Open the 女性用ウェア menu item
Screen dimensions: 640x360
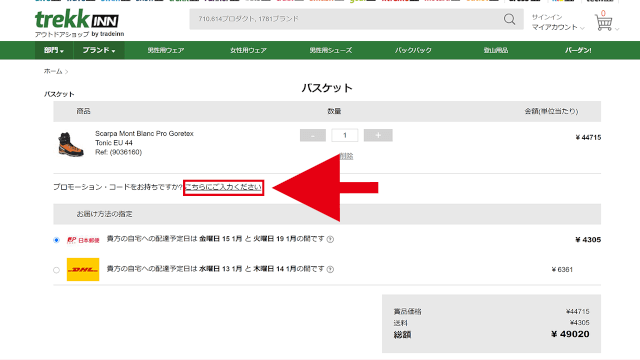(248, 50)
